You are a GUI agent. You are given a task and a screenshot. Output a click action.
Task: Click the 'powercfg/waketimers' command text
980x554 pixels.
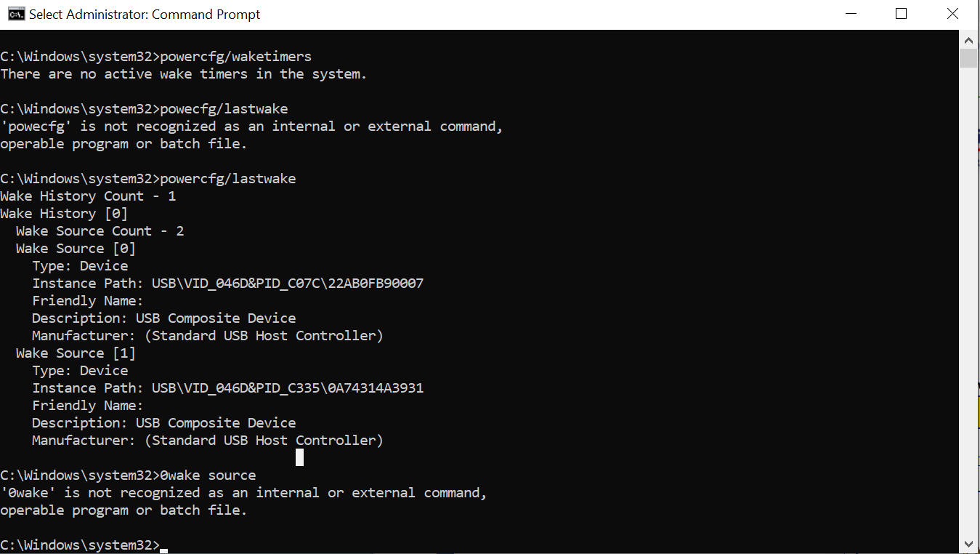235,56
